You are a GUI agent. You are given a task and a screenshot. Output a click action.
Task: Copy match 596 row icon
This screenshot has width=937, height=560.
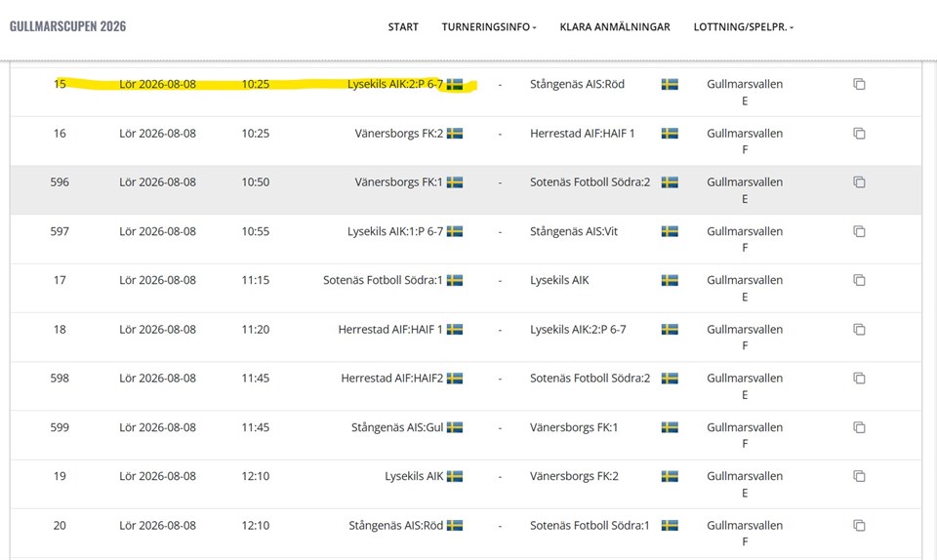(859, 182)
